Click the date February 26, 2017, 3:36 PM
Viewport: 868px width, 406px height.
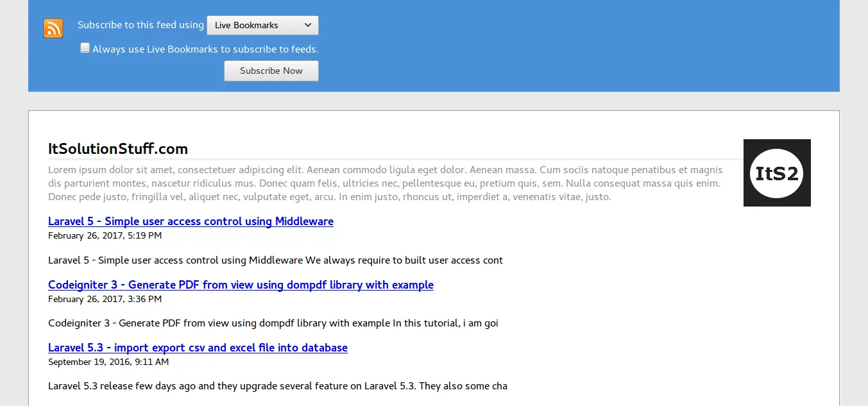[105, 299]
